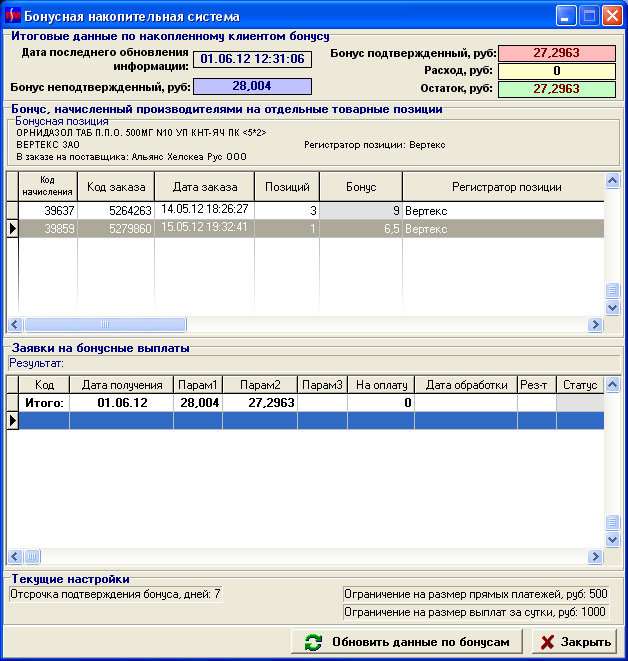Select accrual code cell 39859
Screen dimensions: 628x661
pos(48,228)
